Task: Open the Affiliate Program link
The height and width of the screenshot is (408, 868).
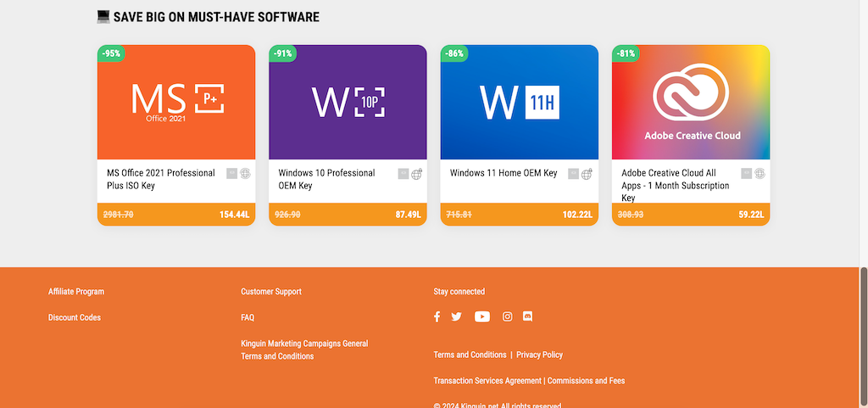Action: (75, 291)
